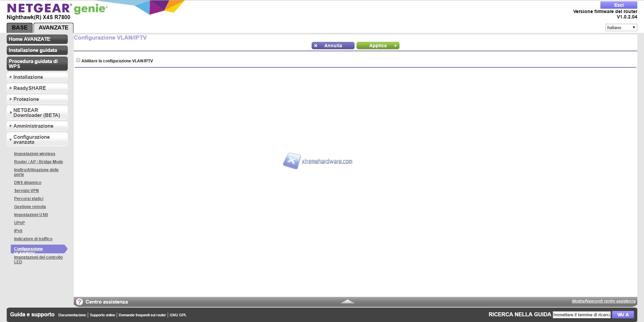Viewport: 644px width, 322px height.
Task: Click the Centro assistenza expand arrow
Action: [347, 302]
